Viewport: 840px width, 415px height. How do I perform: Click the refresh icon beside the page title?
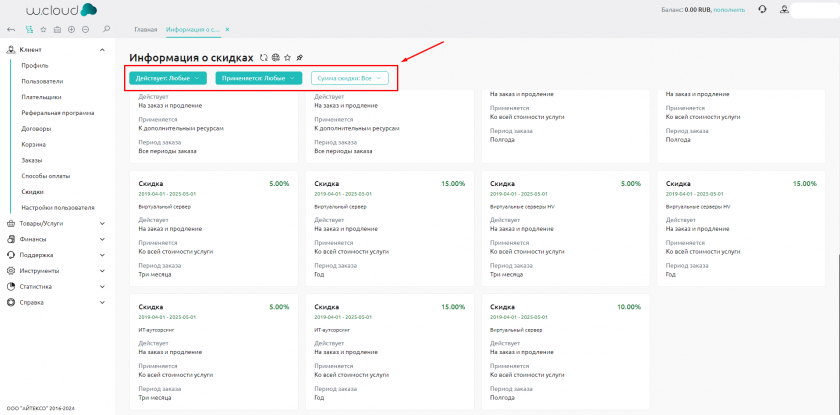click(263, 58)
